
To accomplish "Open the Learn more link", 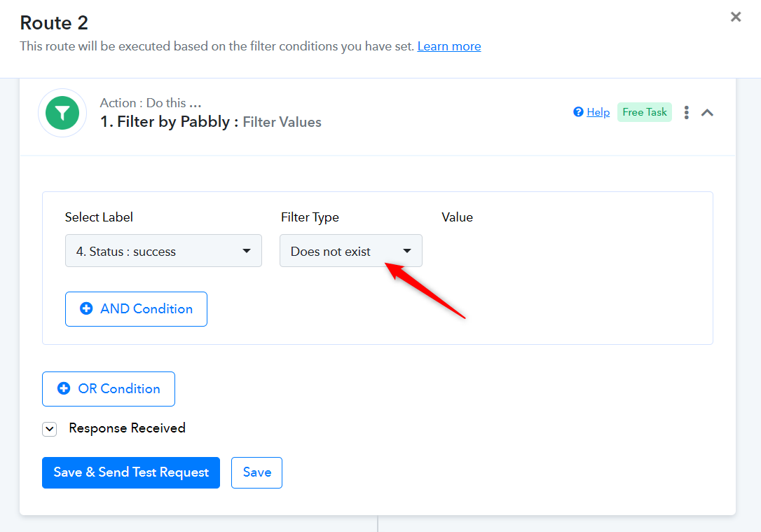I will point(449,46).
